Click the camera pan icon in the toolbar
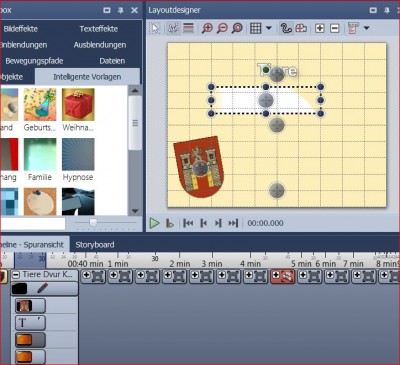Screen dimensions: 400x365 click(x=301, y=28)
